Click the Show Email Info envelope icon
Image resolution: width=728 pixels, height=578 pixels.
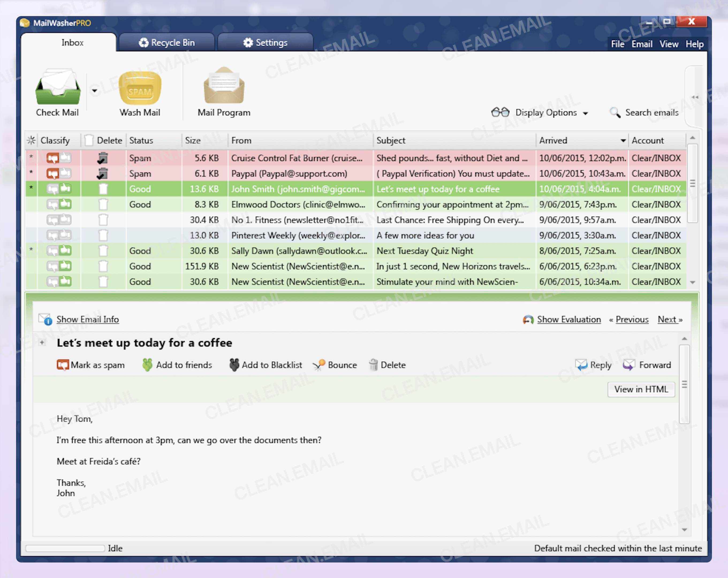[45, 319]
